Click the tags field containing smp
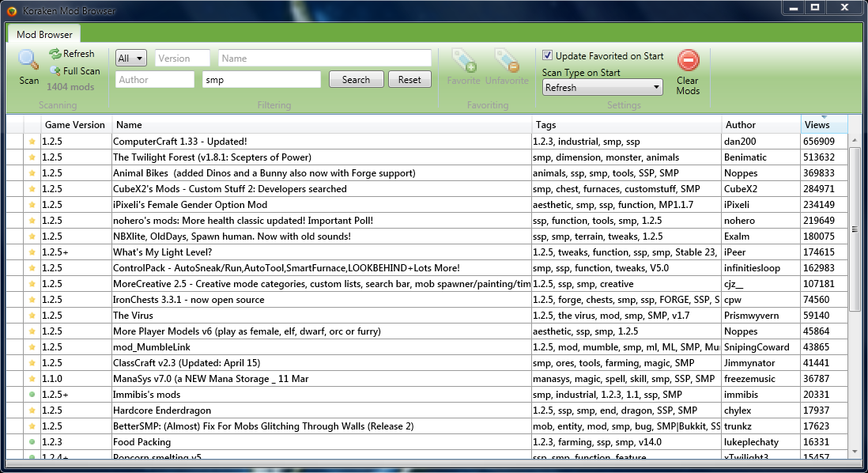Image resolution: width=868 pixels, height=473 pixels. pos(262,79)
